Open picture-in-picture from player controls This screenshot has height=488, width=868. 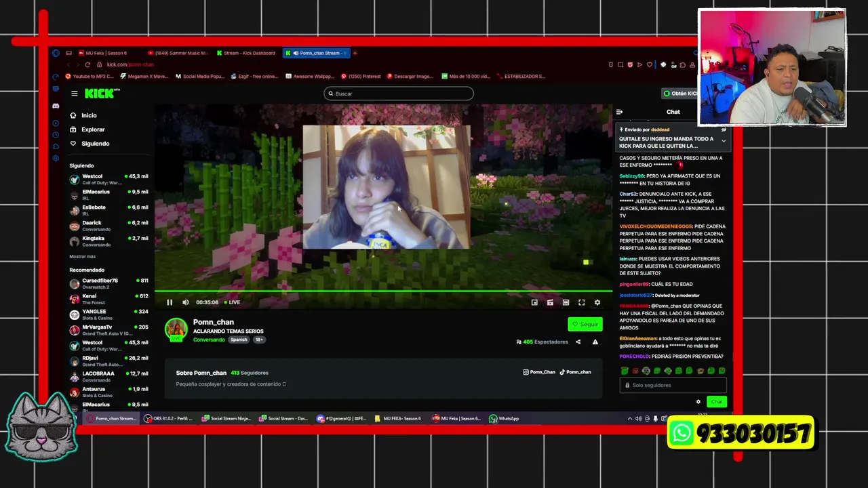[x=534, y=302]
